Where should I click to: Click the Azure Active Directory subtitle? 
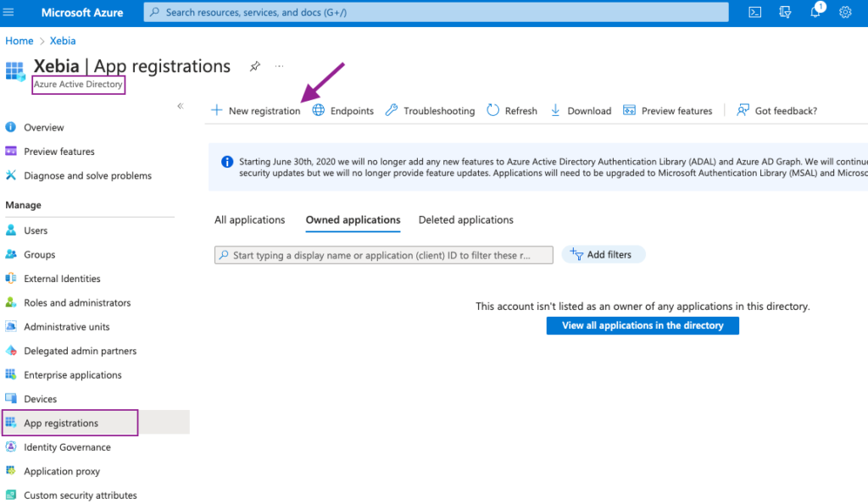pos(78,84)
